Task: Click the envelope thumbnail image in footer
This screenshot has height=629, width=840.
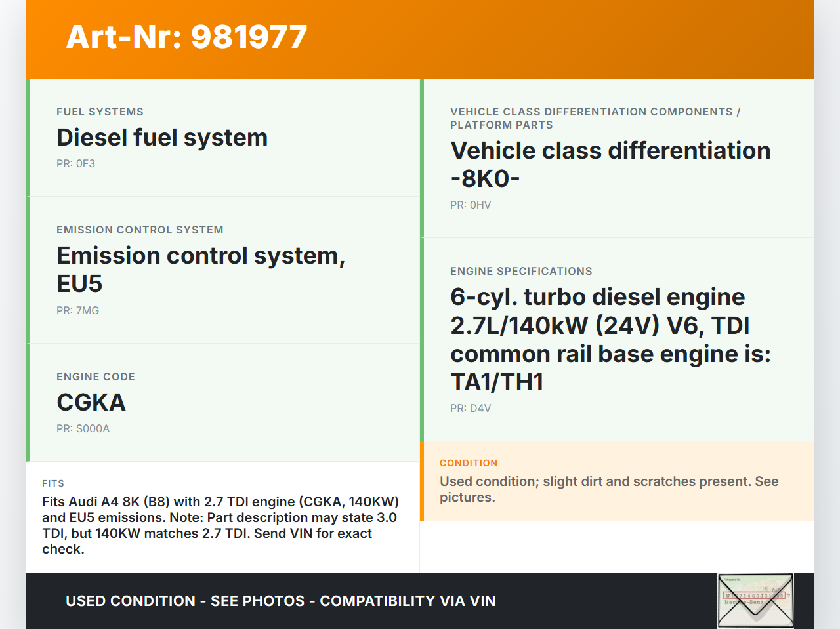Action: tap(755, 600)
